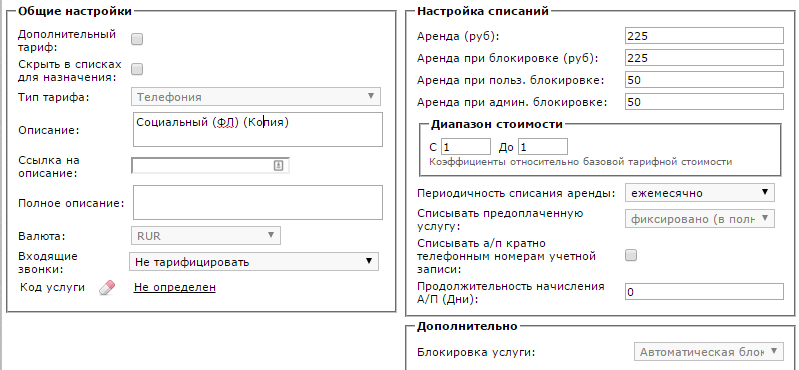Open the Тип тарифа dropdown
The image size is (799, 370).
(256, 97)
